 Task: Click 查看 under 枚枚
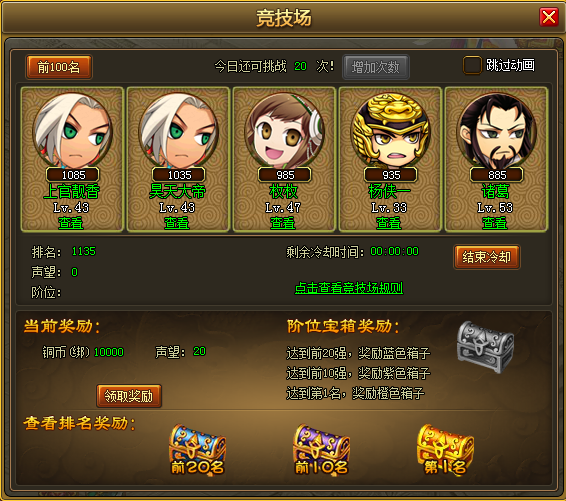(x=283, y=223)
